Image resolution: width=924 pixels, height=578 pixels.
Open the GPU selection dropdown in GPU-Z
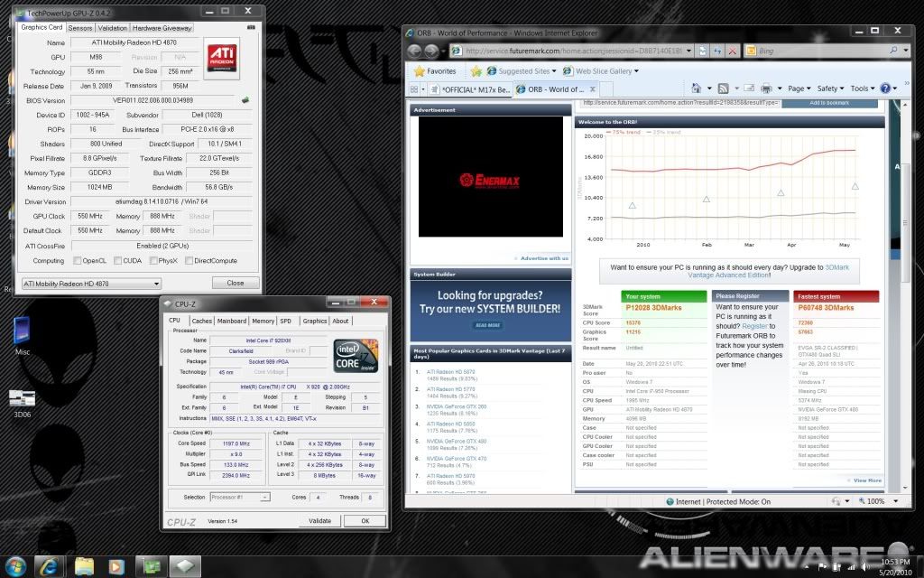click(x=91, y=284)
